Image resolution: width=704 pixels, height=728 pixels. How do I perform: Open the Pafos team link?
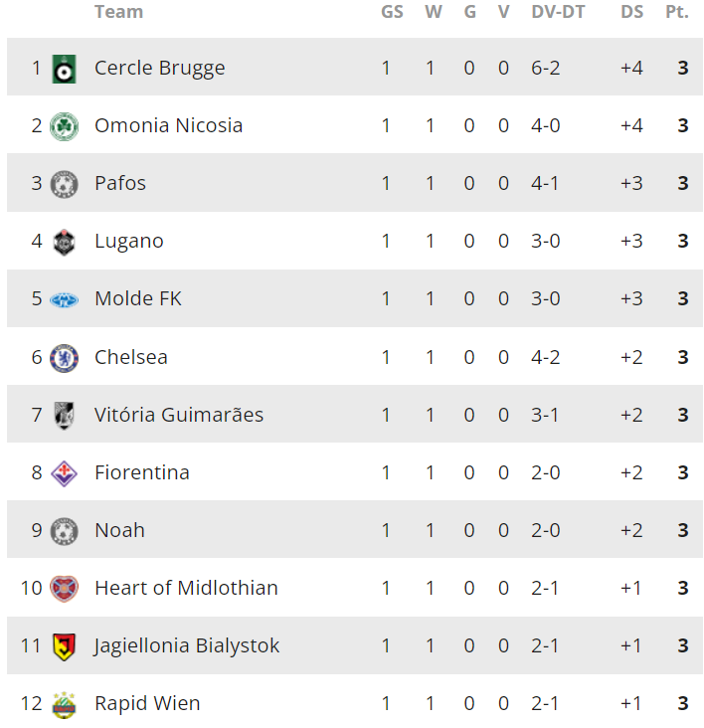coord(120,183)
